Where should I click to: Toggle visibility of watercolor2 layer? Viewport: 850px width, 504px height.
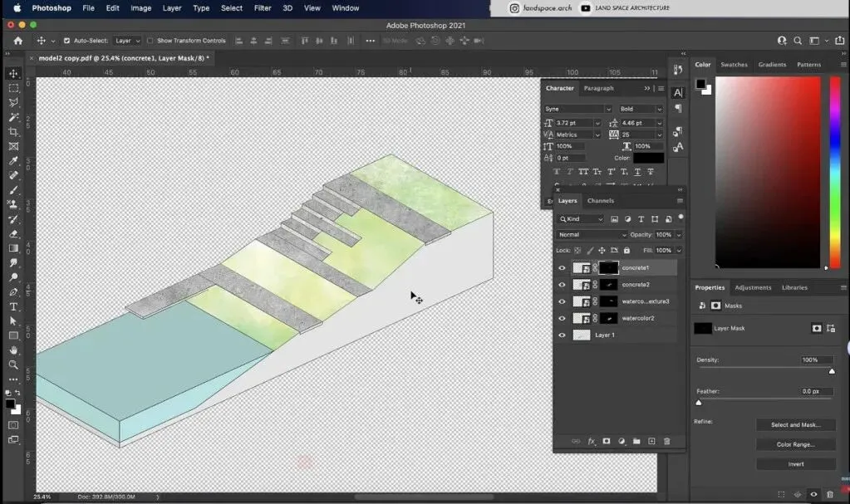pos(562,318)
